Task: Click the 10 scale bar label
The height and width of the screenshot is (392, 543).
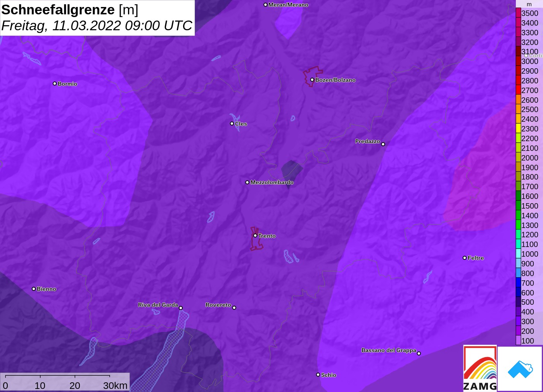Action: (40, 385)
